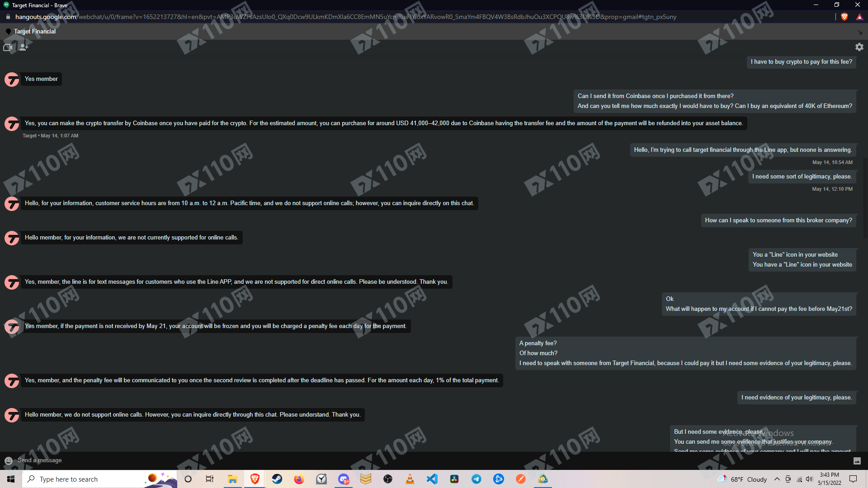Image resolution: width=868 pixels, height=488 pixels.
Task: Open Visual Studio Code from the taskbar
Action: tap(432, 479)
